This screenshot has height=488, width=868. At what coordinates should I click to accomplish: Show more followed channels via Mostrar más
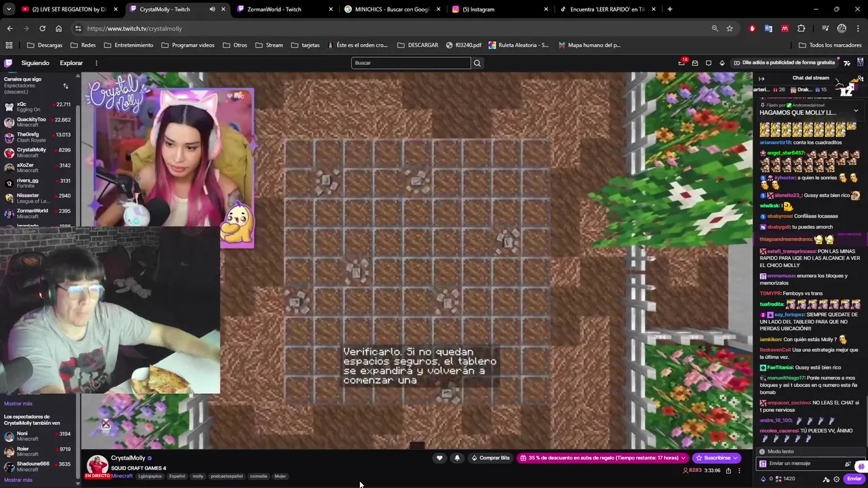[x=18, y=403]
